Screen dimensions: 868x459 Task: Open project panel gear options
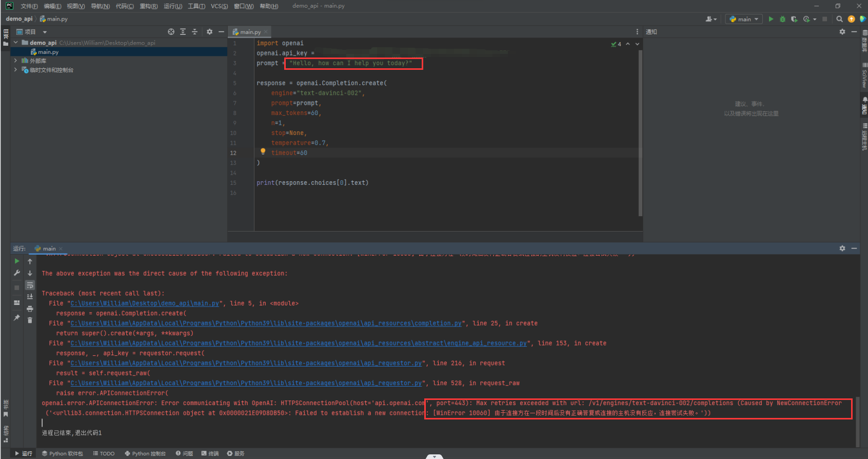[209, 32]
